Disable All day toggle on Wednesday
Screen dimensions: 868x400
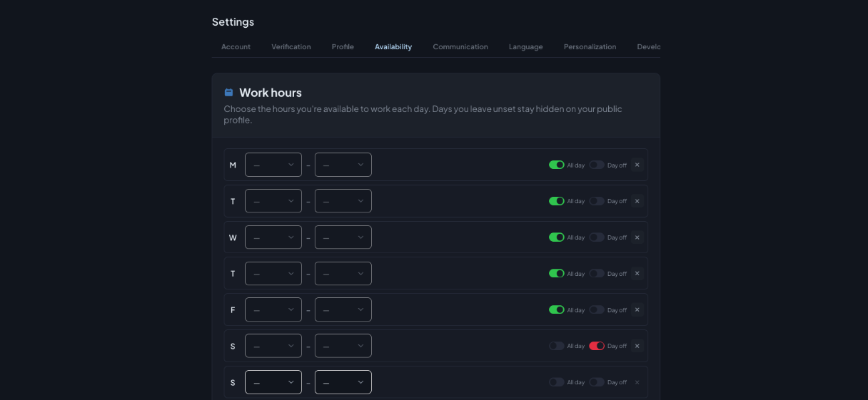(557, 237)
